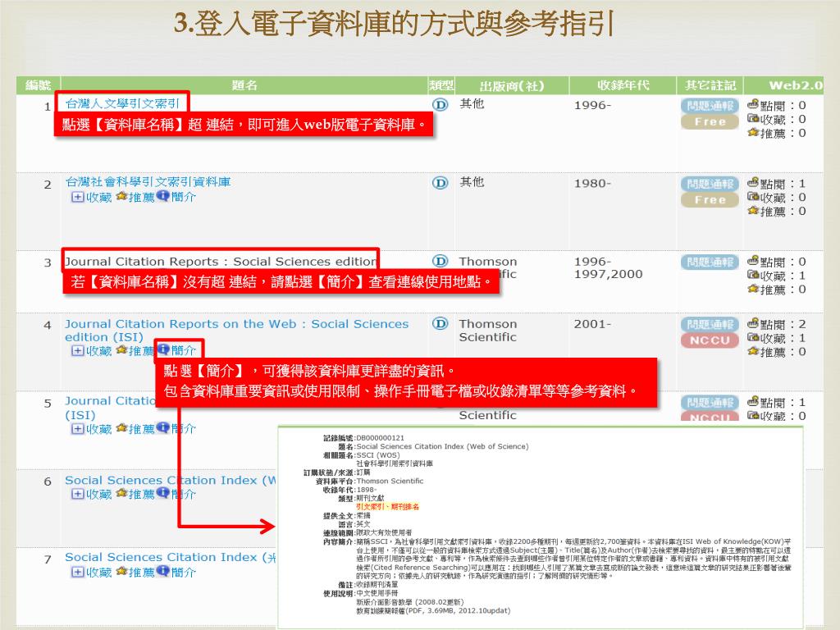This screenshot has width=840, height=630.
Task: Open the 台灣社會科學引文索引資料庫 link
Action: [x=148, y=182]
